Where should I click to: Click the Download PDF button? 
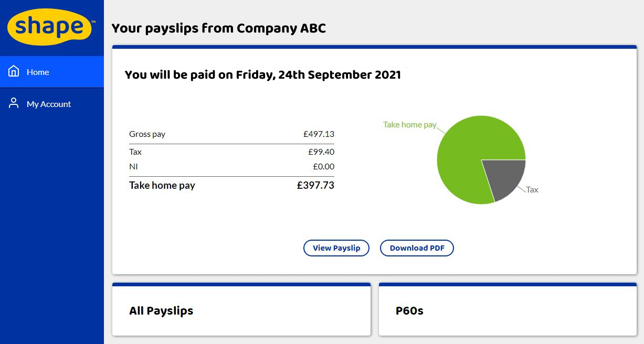pyautogui.click(x=417, y=248)
